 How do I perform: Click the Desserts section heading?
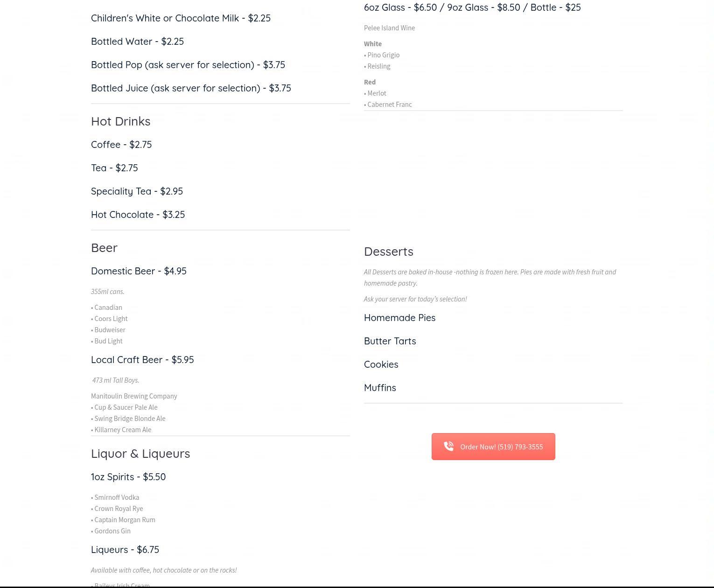(x=389, y=252)
